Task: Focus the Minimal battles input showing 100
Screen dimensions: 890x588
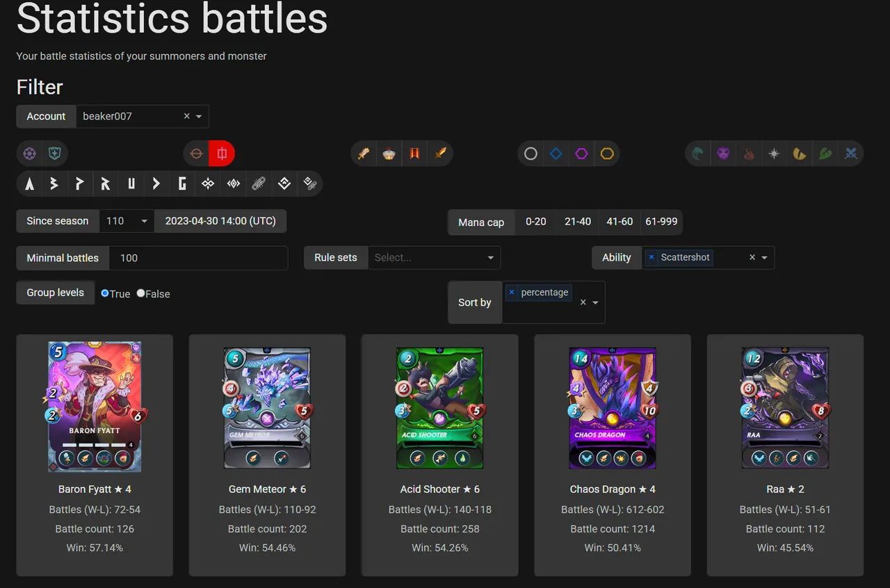Action: (x=198, y=258)
